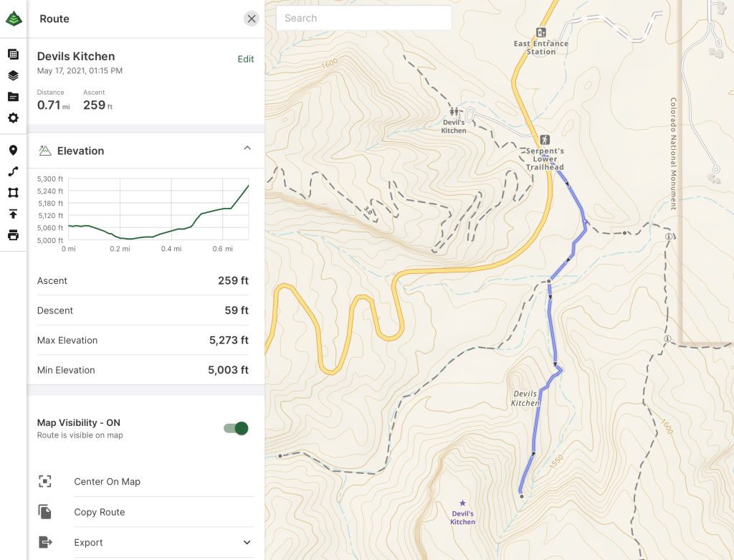The width and height of the screenshot is (734, 560).
Task: Expand the Export dropdown arrow
Action: (247, 543)
